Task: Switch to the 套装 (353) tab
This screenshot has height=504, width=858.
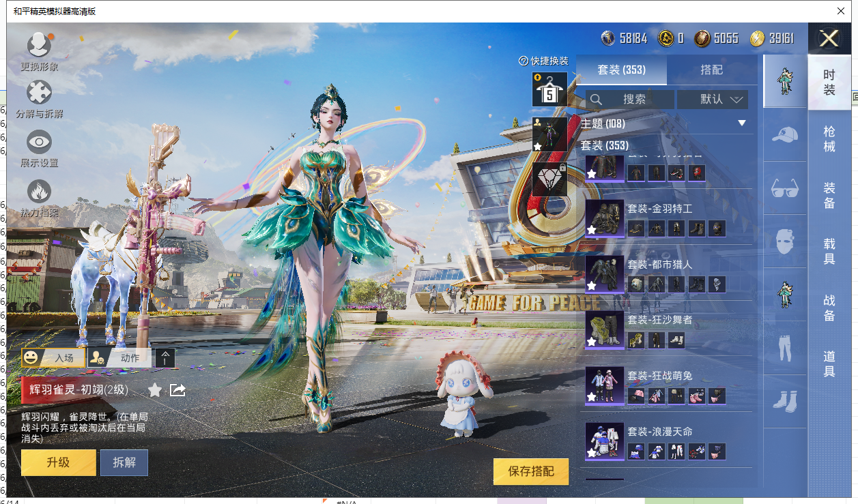Action: pyautogui.click(x=621, y=70)
